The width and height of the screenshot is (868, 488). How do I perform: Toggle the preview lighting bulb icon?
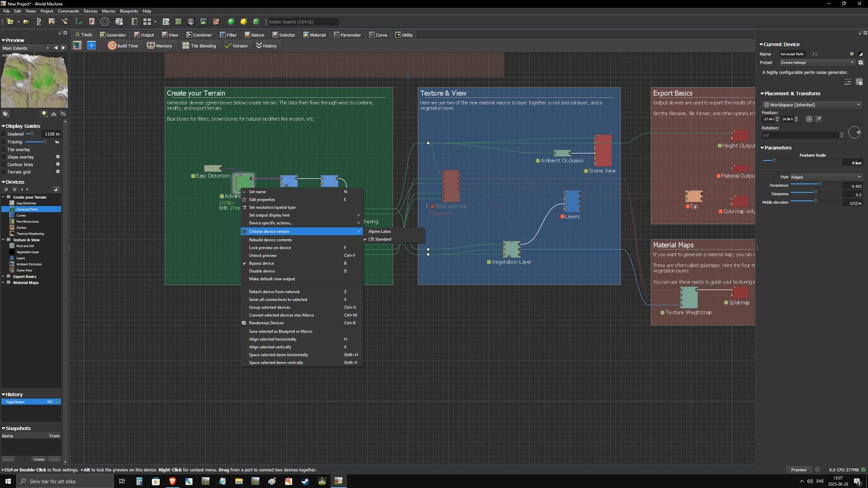pos(44,114)
